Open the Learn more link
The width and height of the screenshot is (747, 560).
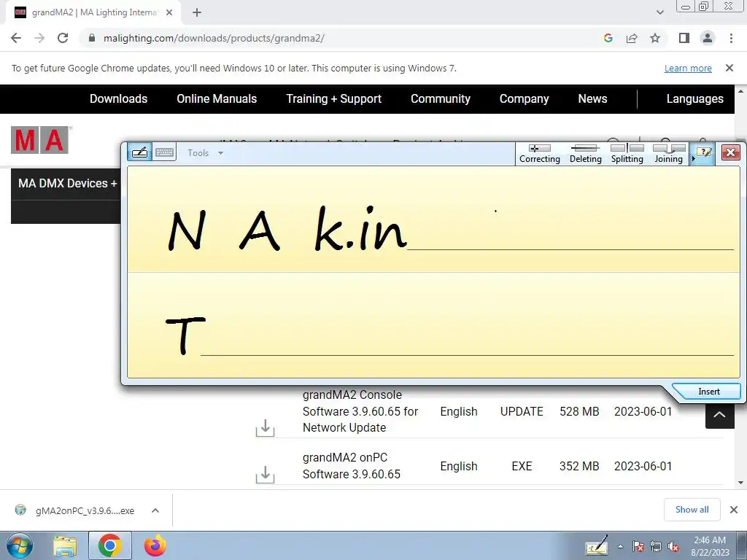tap(688, 68)
